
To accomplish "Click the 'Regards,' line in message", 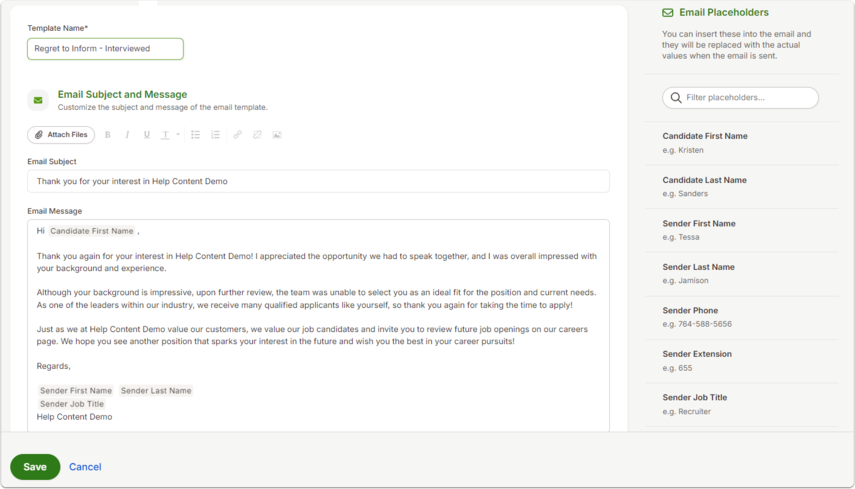I will click(x=53, y=366).
